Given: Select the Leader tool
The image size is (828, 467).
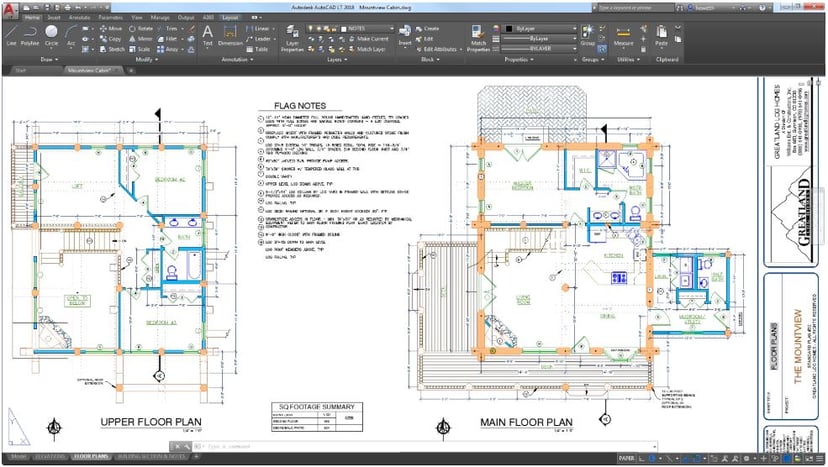Looking at the screenshot, I should pyautogui.click(x=259, y=39).
